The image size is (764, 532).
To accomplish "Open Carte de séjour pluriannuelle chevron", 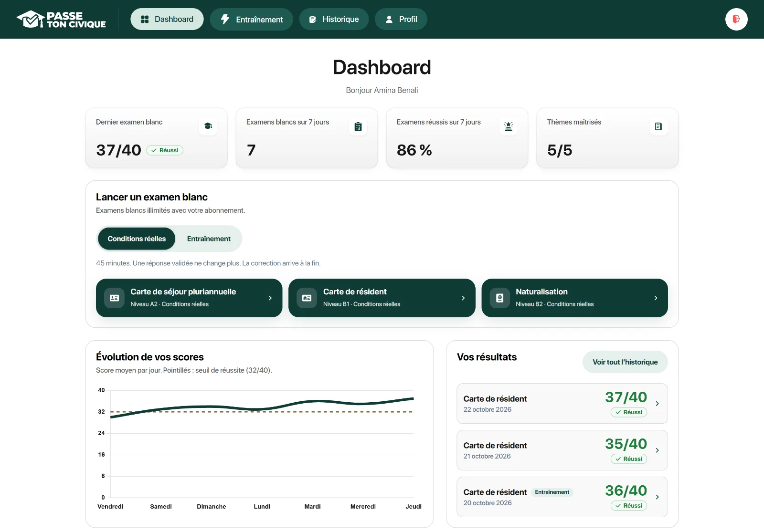I will tap(270, 298).
